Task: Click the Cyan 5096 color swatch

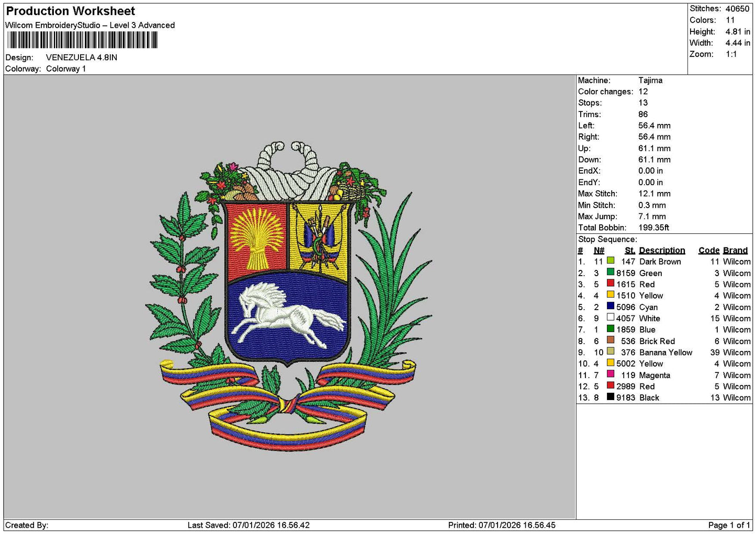Action: [x=611, y=306]
